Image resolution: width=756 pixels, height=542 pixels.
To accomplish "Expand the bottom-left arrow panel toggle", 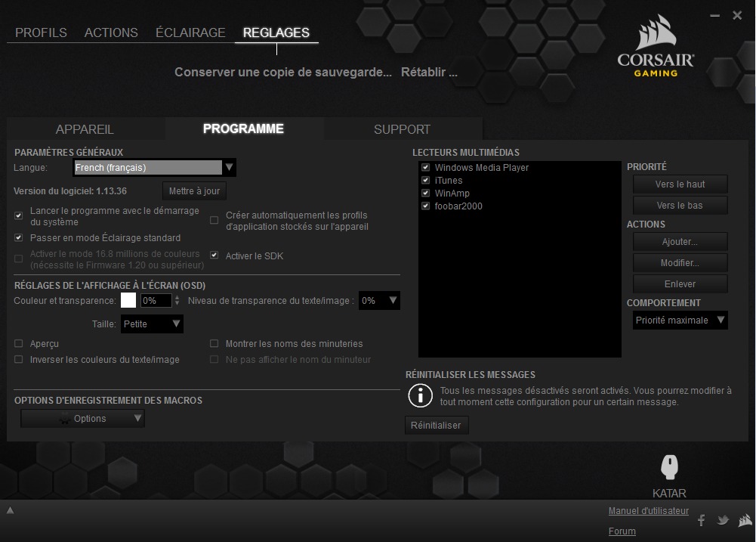I will point(11,510).
